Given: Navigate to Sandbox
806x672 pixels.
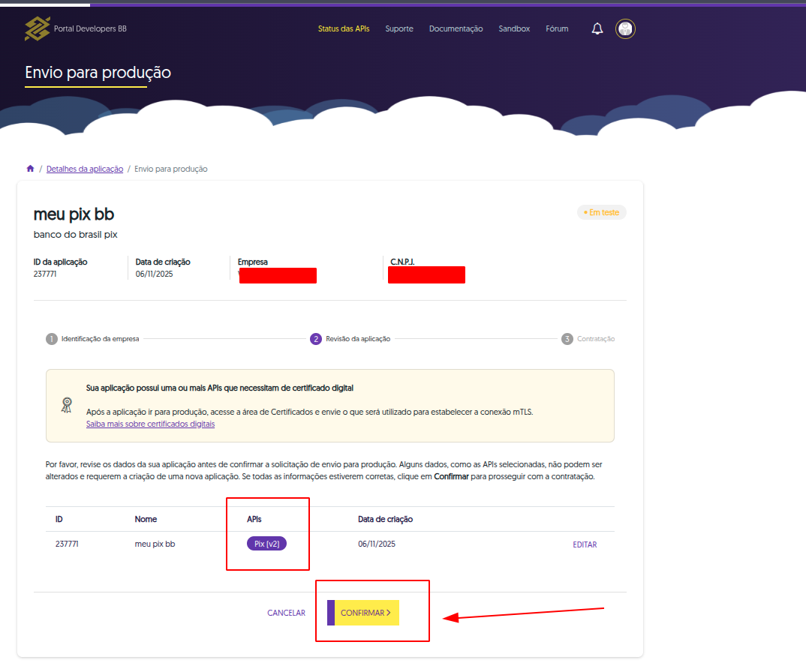Looking at the screenshot, I should [514, 28].
